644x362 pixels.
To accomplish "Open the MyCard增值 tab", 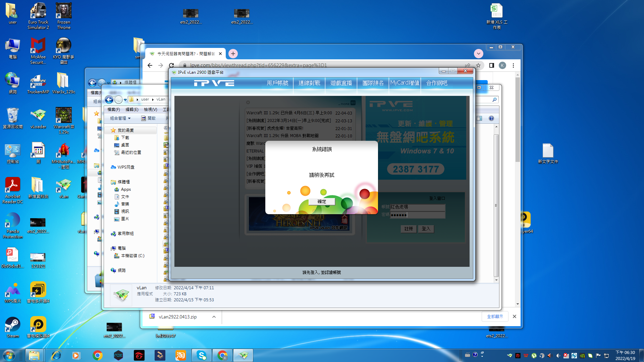I will coord(405,83).
